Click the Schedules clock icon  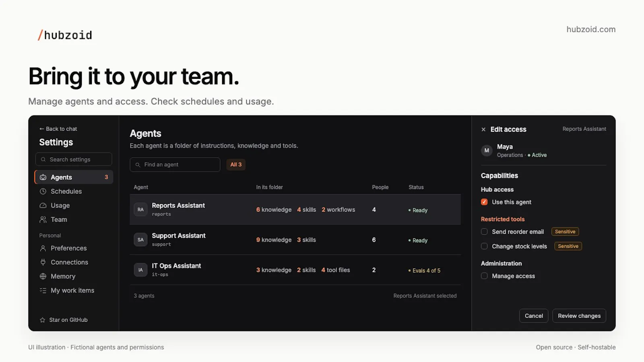point(43,191)
